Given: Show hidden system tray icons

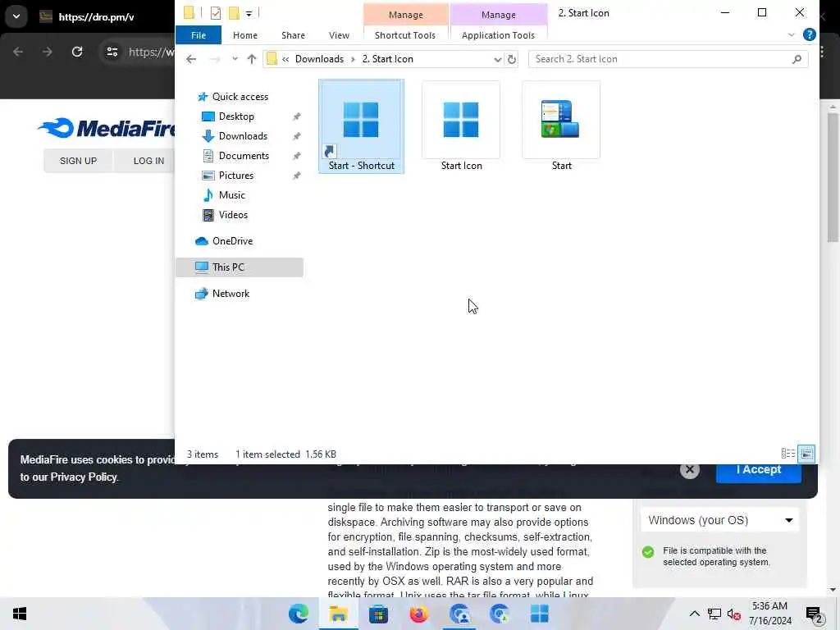Looking at the screenshot, I should pyautogui.click(x=694, y=614).
